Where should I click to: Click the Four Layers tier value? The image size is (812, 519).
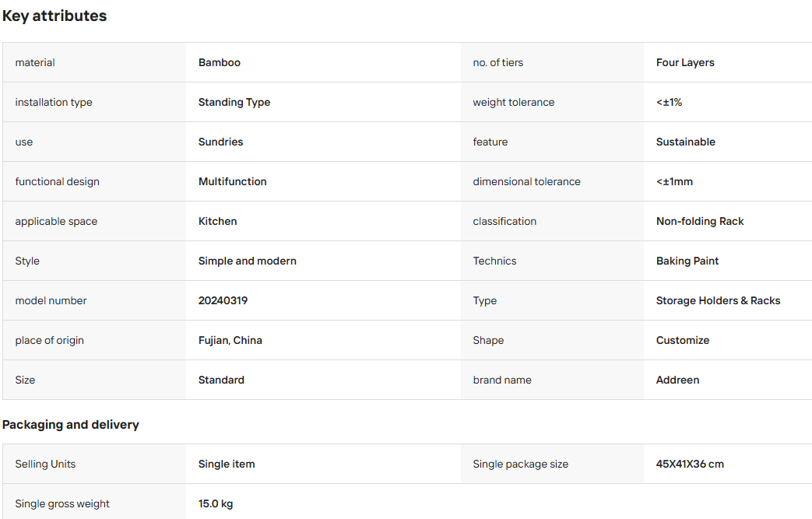[685, 62]
